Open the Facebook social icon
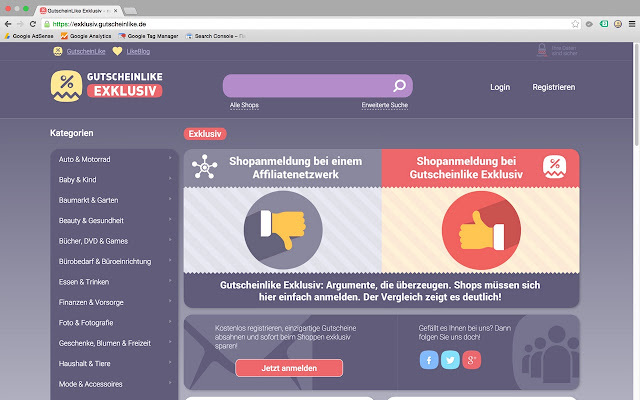Viewport: 640px width, 400px height. 429,360
